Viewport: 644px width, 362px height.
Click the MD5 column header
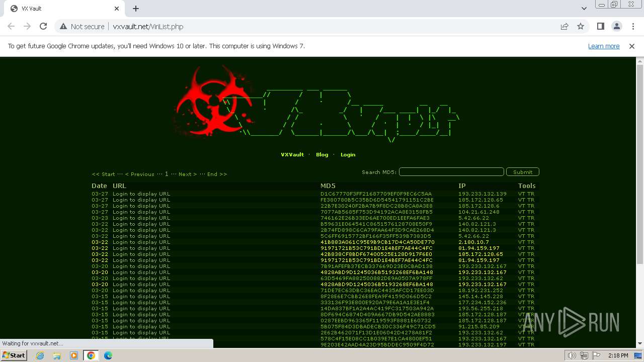328,186
